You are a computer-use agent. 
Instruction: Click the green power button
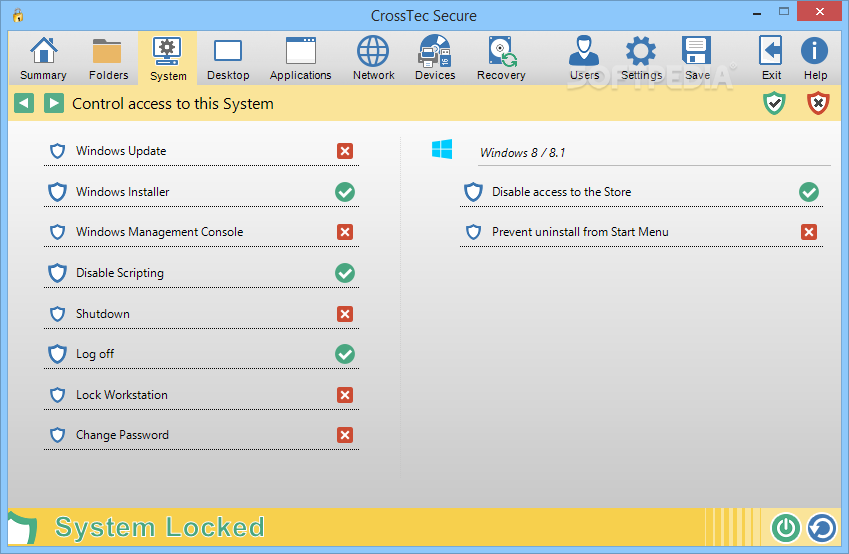(x=786, y=527)
